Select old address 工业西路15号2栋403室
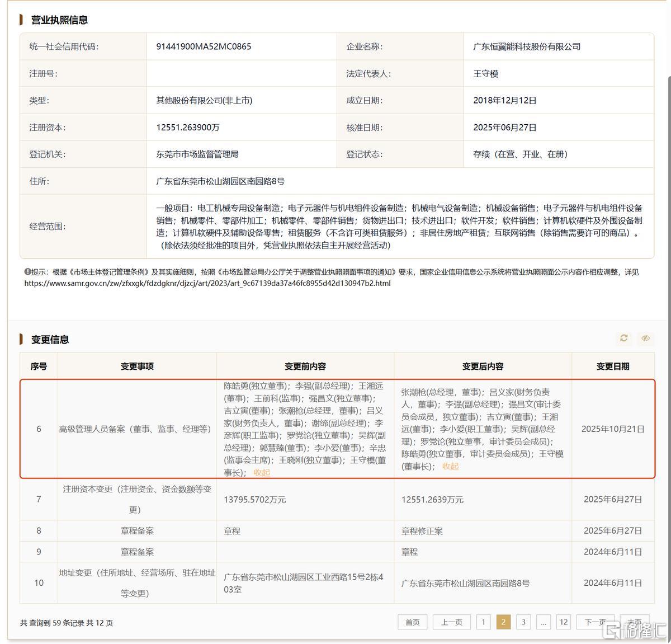 pyautogui.click(x=304, y=582)
